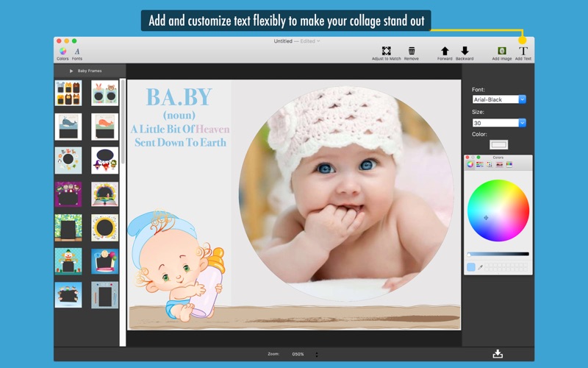Pick a hue on the color wheel
Viewport: 588px width, 368px height.
click(x=498, y=210)
